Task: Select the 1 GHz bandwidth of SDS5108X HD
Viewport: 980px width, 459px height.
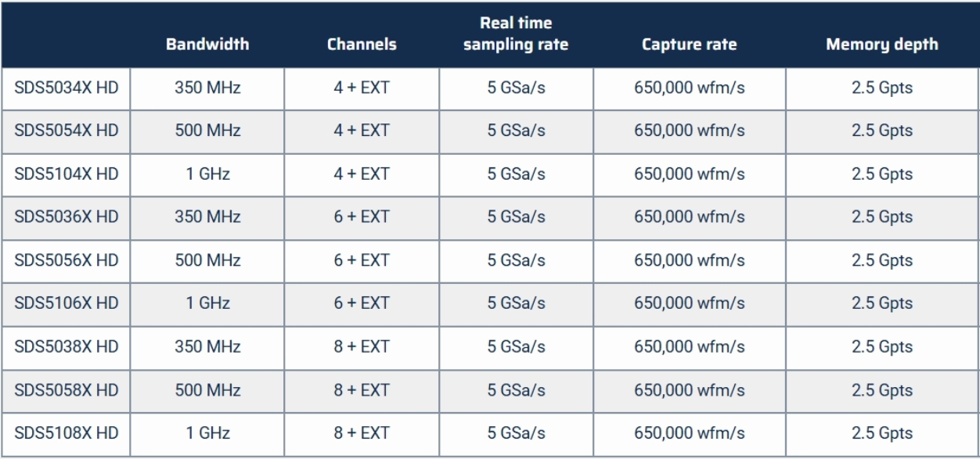Action: point(207,432)
